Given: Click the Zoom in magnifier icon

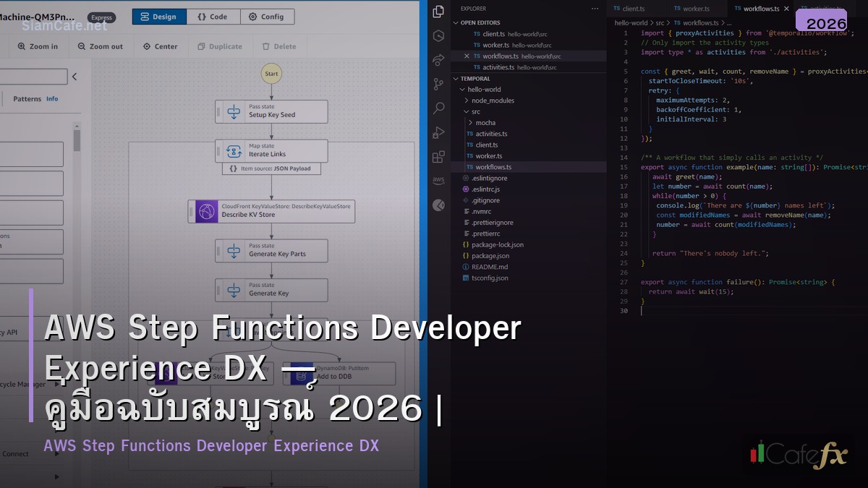Looking at the screenshot, I should coord(20,46).
